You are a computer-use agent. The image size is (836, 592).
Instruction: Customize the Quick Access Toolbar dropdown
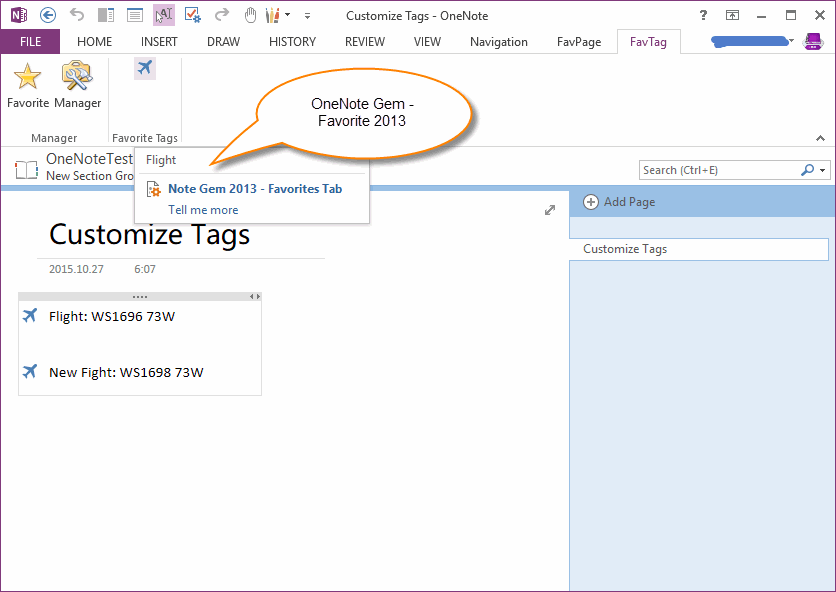307,16
